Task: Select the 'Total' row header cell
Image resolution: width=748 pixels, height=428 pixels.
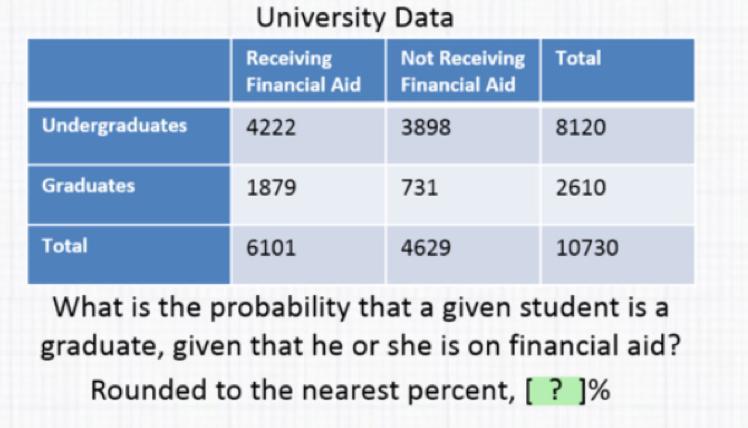Action: (x=65, y=245)
